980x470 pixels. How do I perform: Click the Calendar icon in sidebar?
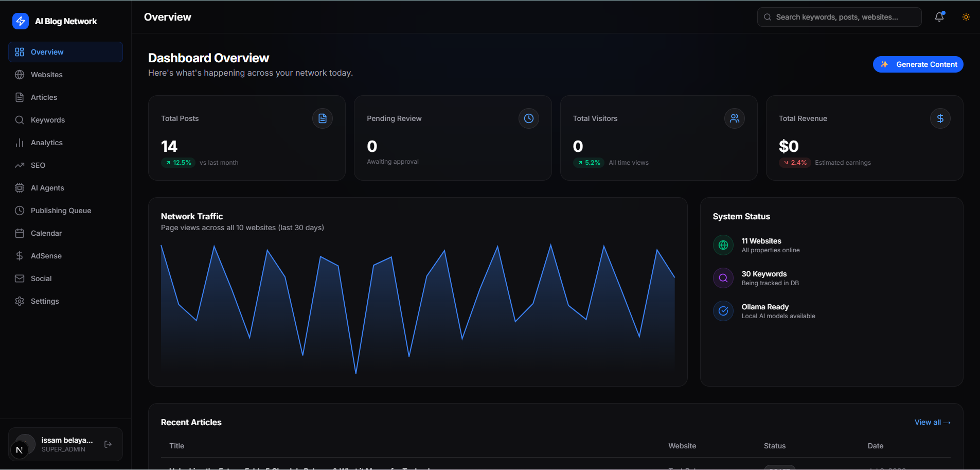(20, 233)
